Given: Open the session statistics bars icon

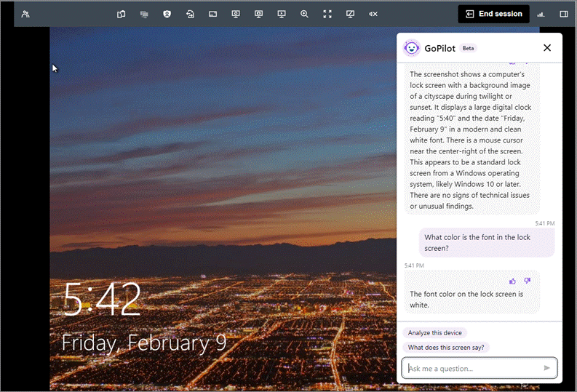Looking at the screenshot, I should point(541,14).
